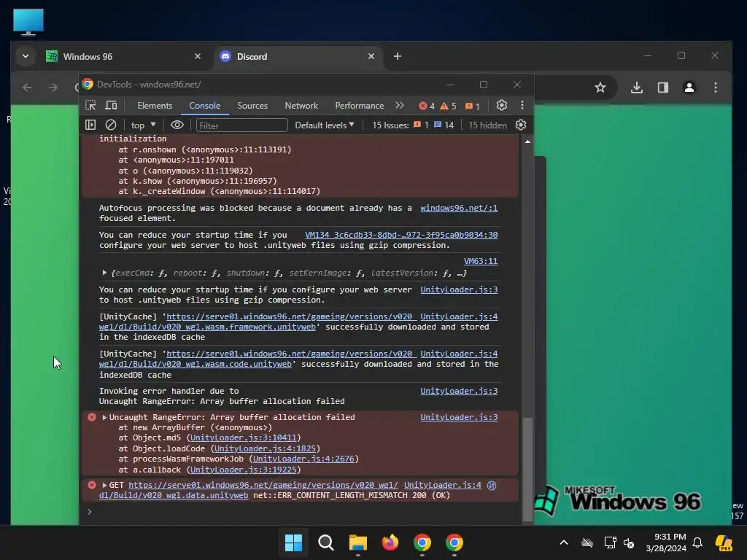The height and width of the screenshot is (560, 747).
Task: Open the Windows Start menu
Action: 293,542
